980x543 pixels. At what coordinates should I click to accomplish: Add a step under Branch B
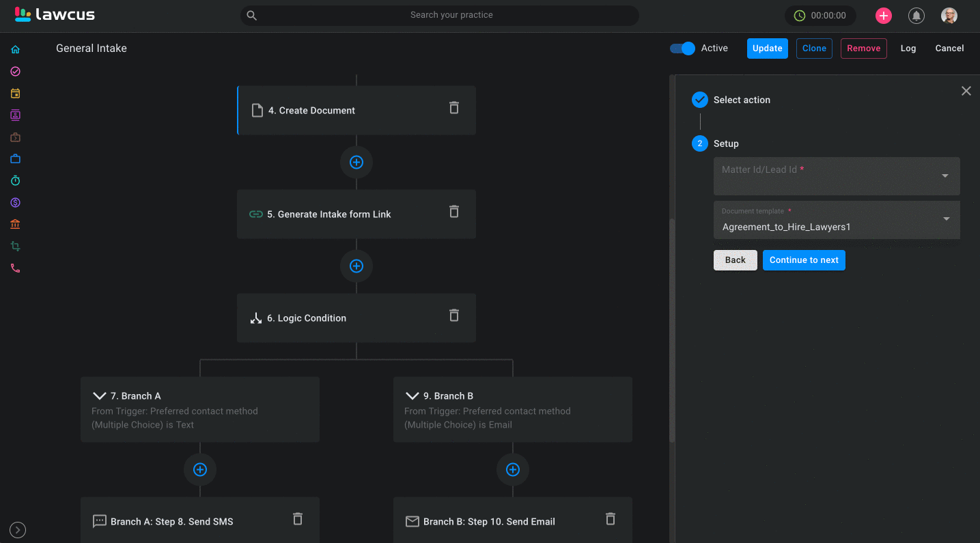pos(513,470)
